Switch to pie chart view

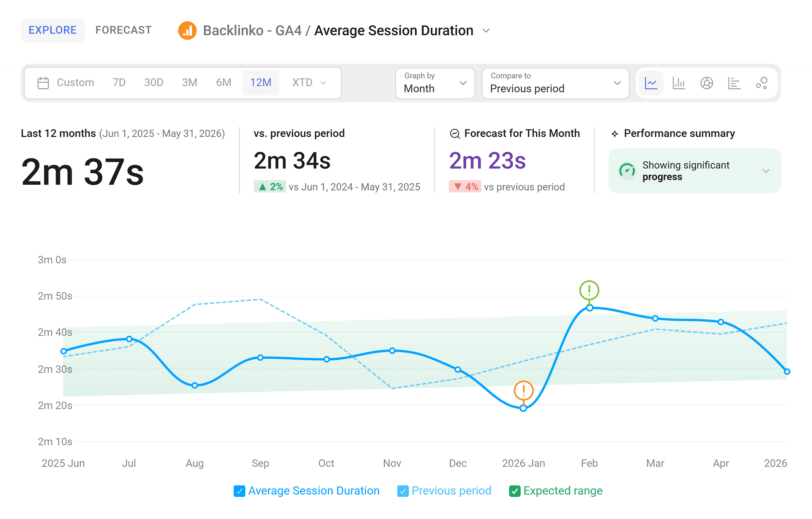[706, 83]
